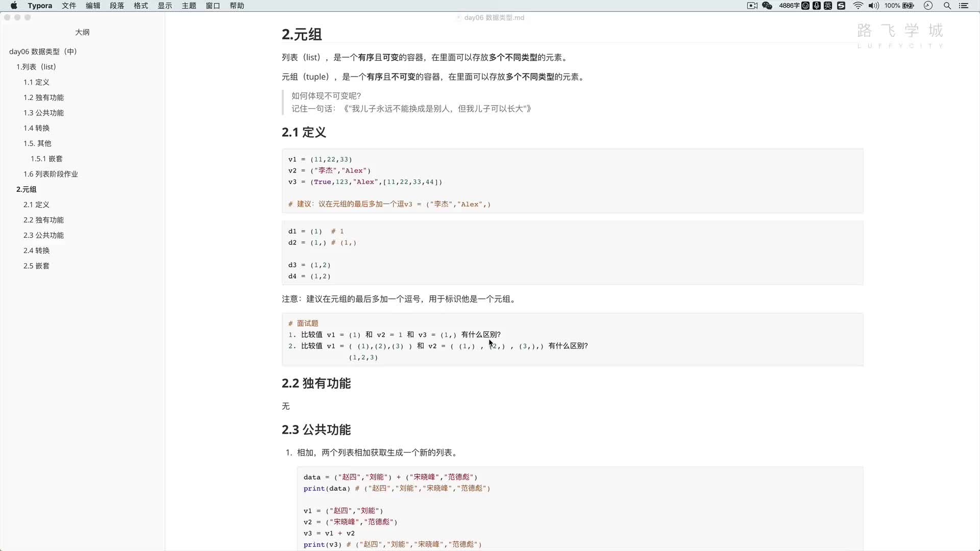Click the # 面试题 comment line
This screenshot has width=980, height=551.
(x=303, y=323)
